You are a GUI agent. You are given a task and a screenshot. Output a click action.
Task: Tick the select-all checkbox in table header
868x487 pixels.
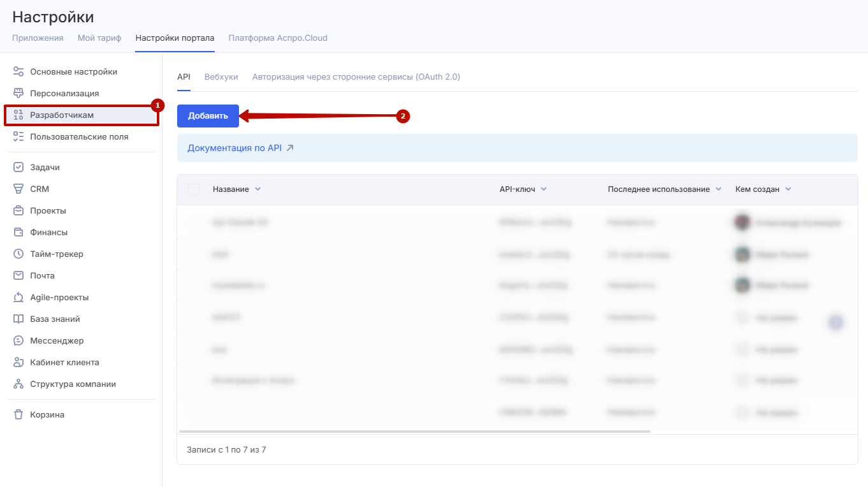click(x=194, y=189)
